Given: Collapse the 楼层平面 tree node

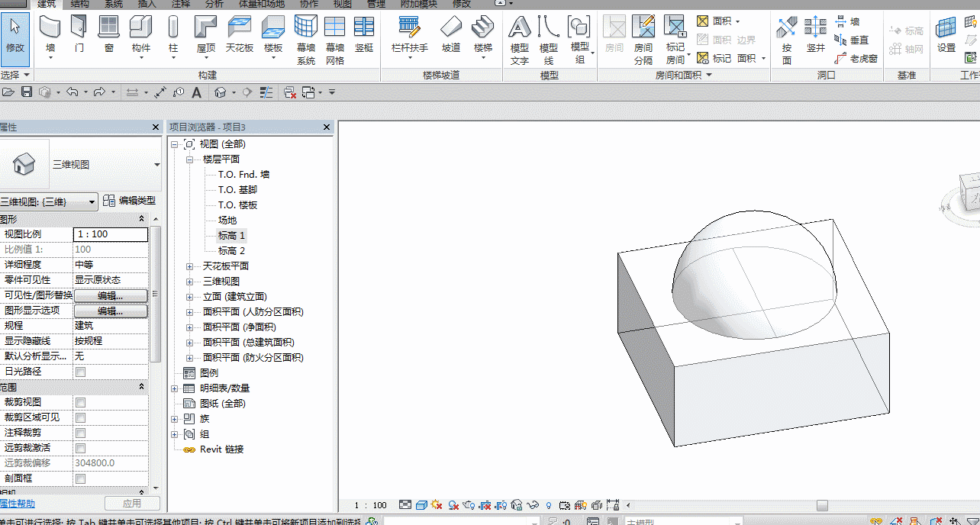Looking at the screenshot, I should click(x=189, y=159).
